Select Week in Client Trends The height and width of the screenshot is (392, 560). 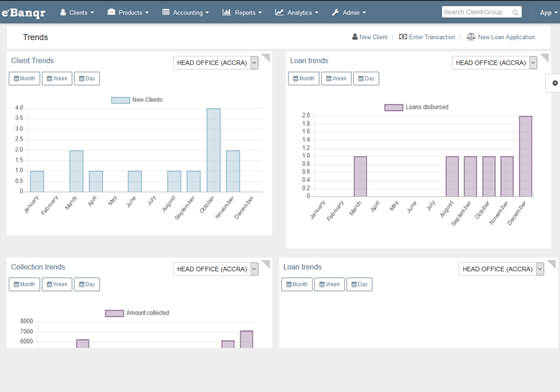[57, 79]
